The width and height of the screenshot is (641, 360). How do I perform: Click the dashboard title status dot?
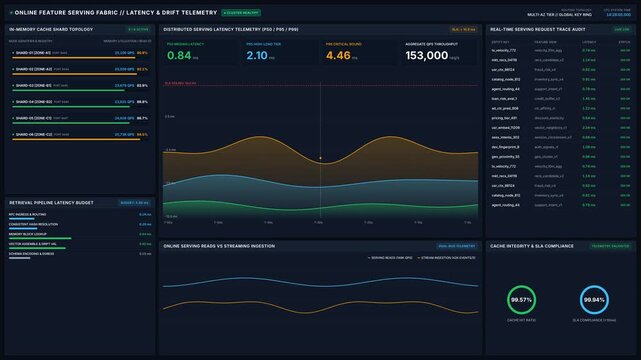click(11, 13)
